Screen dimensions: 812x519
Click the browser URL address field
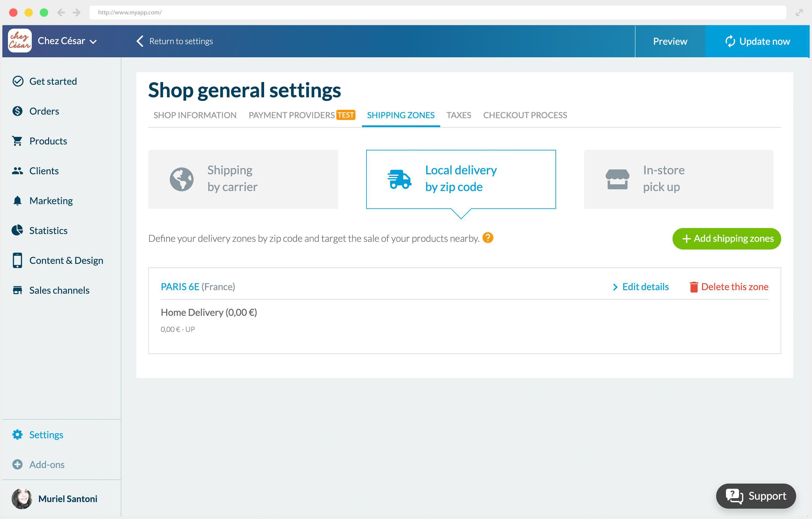pyautogui.click(x=437, y=12)
